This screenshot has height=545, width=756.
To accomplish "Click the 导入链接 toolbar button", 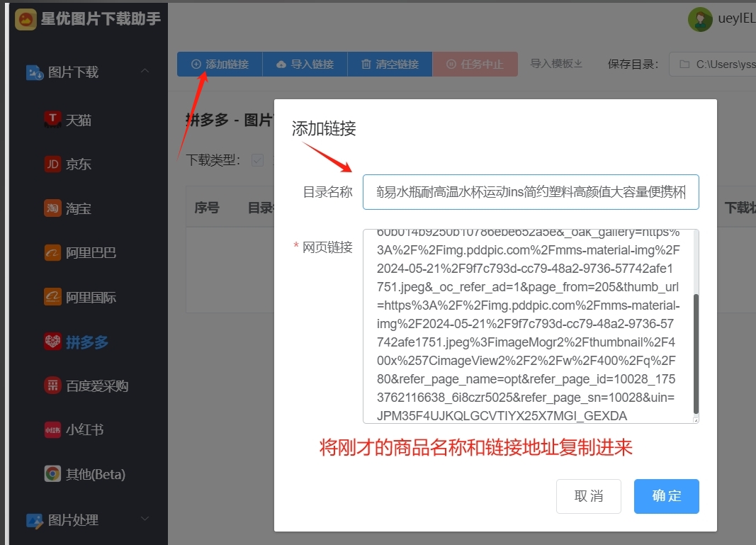I will coord(305,64).
